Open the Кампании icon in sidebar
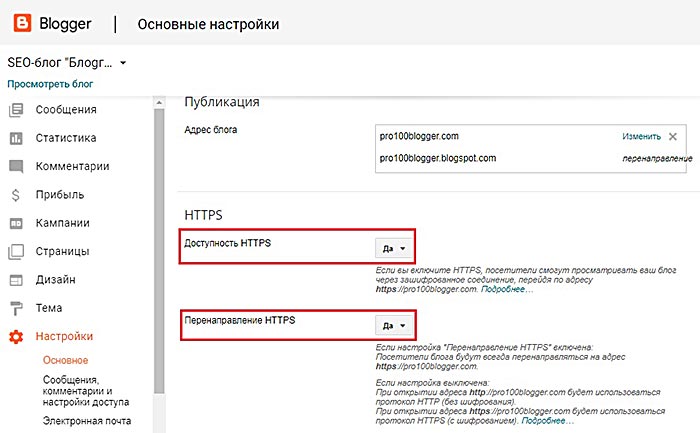 [x=16, y=223]
